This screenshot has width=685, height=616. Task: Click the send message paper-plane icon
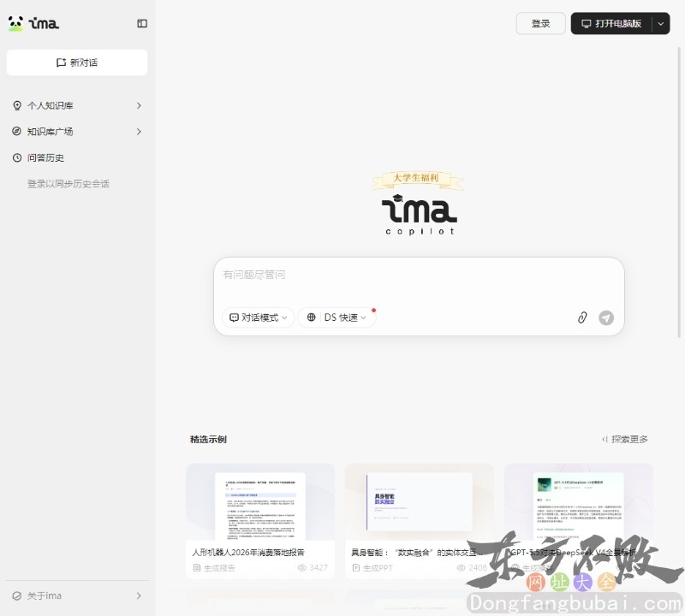(x=606, y=317)
